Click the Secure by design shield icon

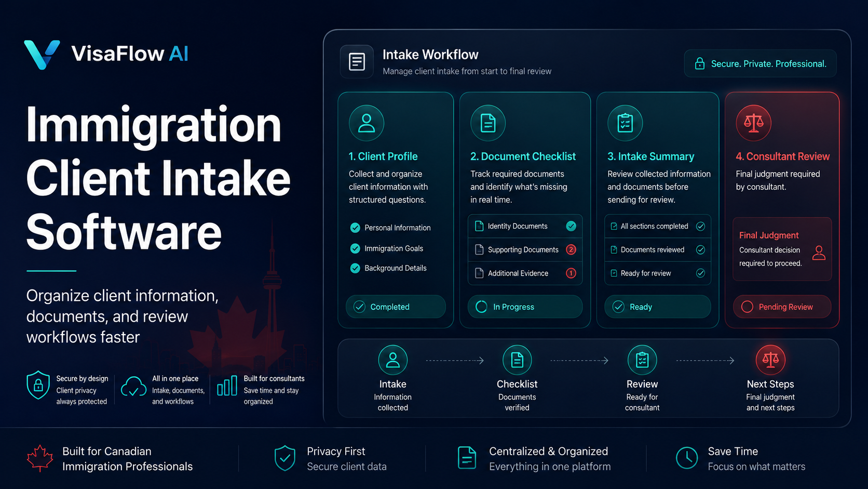[x=38, y=385]
